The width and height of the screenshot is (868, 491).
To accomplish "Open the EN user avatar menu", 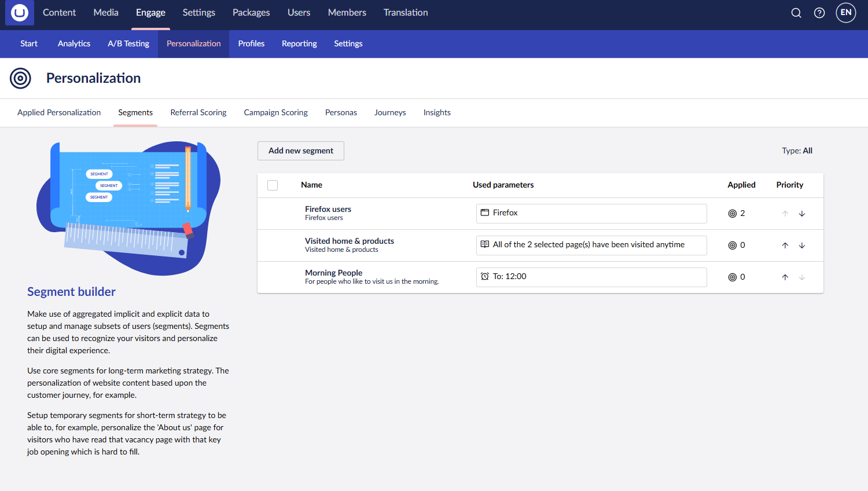I will (x=845, y=12).
